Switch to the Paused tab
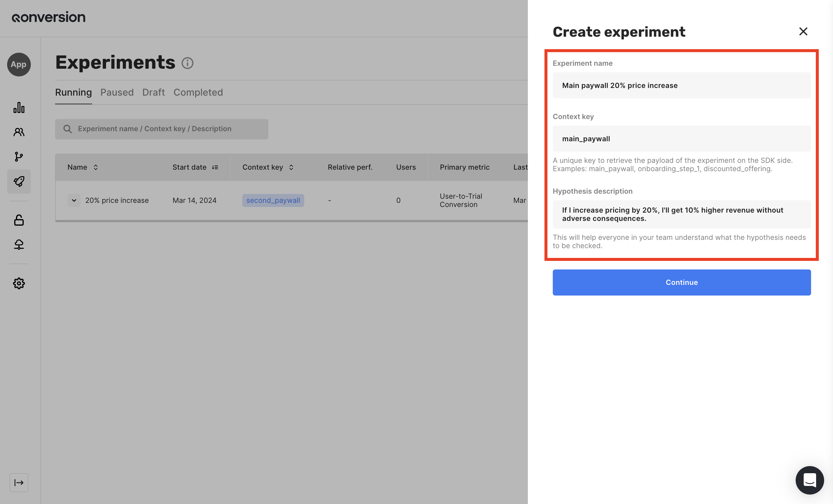This screenshot has height=504, width=833. click(117, 92)
